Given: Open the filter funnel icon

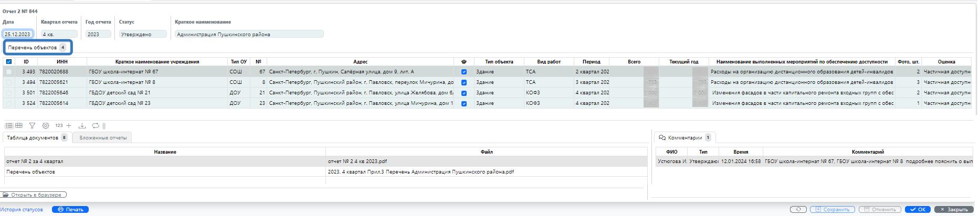Looking at the screenshot, I should point(32,126).
